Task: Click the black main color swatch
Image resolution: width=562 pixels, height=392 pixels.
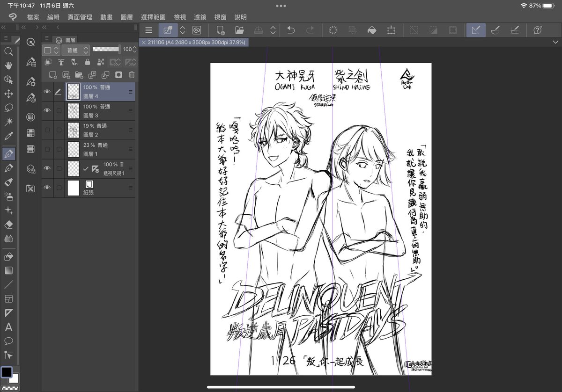Action: 7,372
